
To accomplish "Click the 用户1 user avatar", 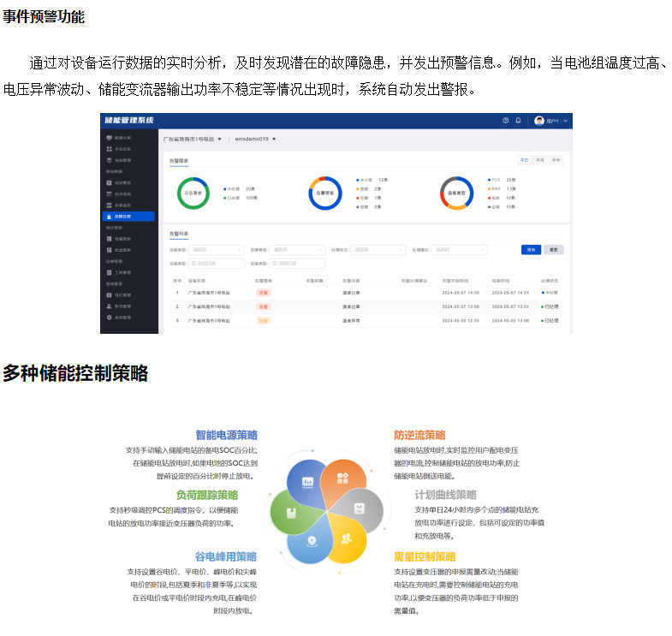I will click(x=539, y=121).
